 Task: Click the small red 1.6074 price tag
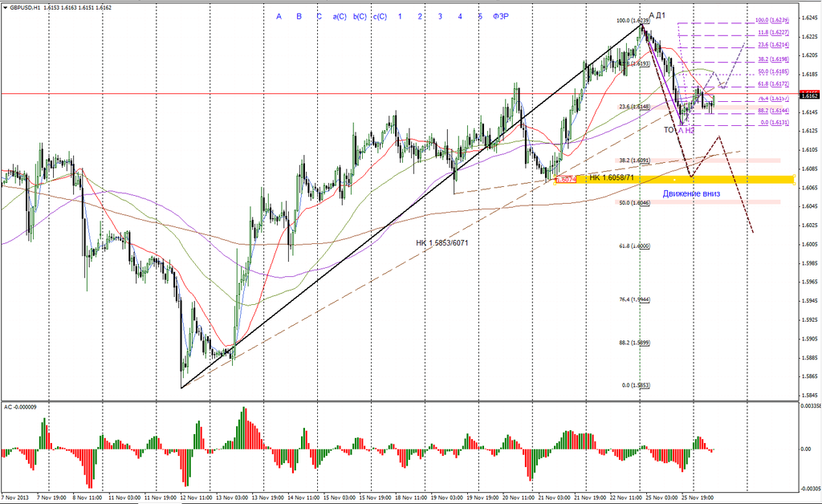coord(566,179)
